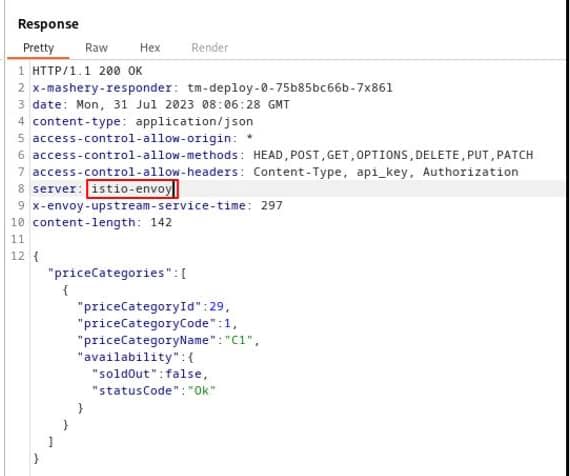Viewport: 570px width, 476px height.
Task: Click the istio-envoy server value
Action: click(132, 189)
